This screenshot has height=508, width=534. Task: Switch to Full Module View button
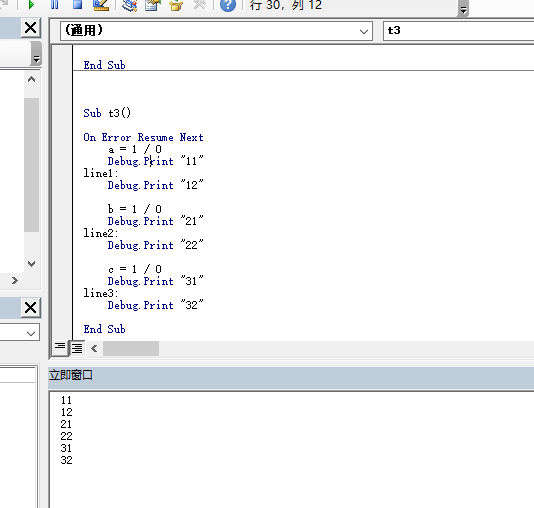click(x=77, y=348)
